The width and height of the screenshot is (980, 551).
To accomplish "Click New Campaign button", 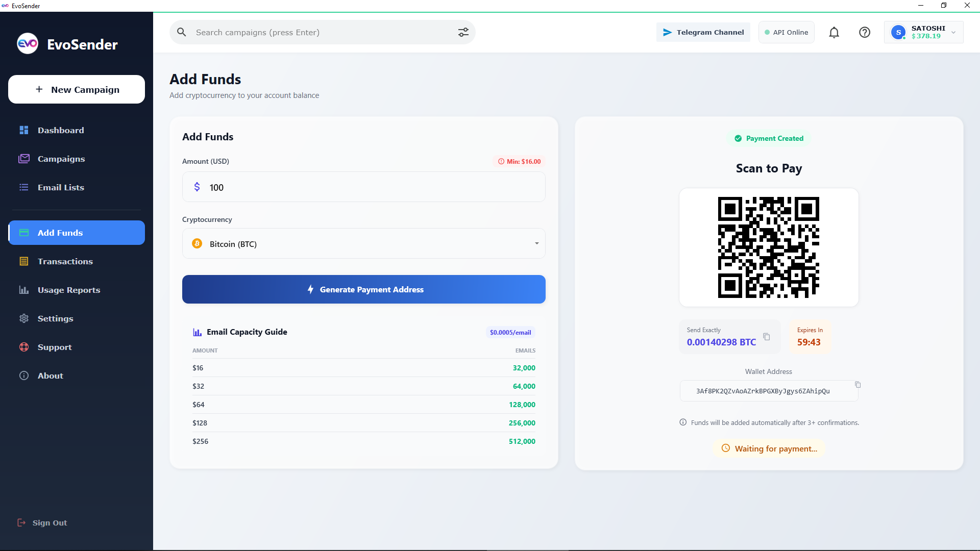I will [77, 89].
